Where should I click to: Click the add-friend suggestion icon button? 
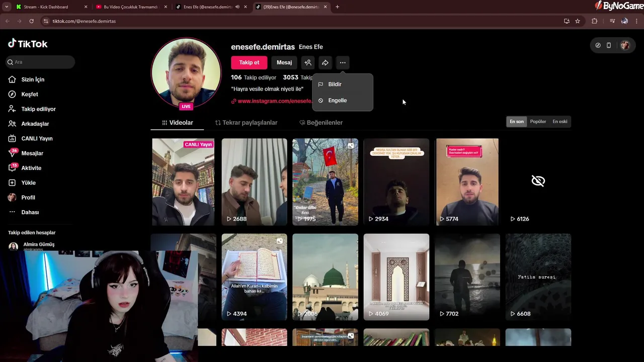tap(308, 62)
